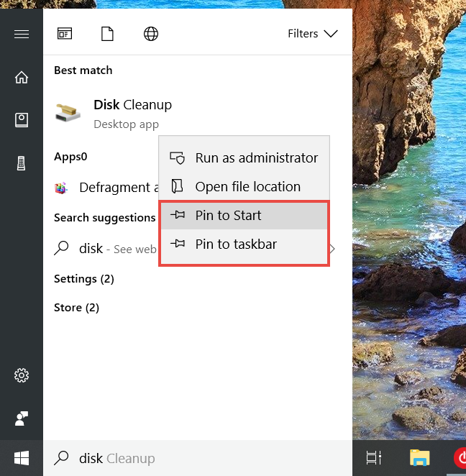
Task: Filter results by Documents icon
Action: coord(107,34)
